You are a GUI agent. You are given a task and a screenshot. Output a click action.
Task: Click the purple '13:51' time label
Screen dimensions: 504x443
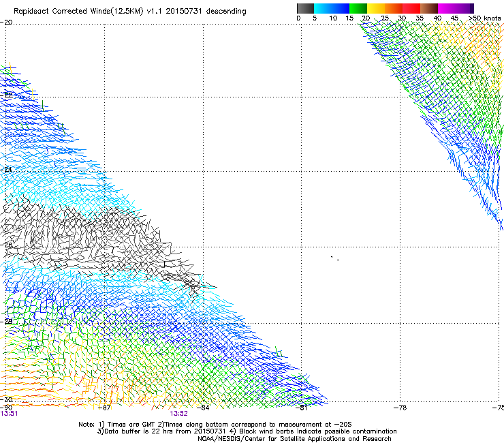(9, 414)
